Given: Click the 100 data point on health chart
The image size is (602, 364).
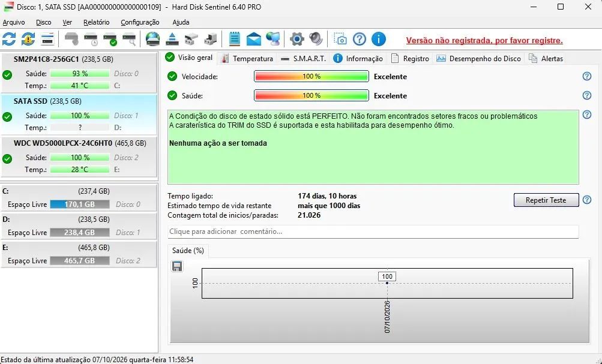Looking at the screenshot, I should (387, 282).
